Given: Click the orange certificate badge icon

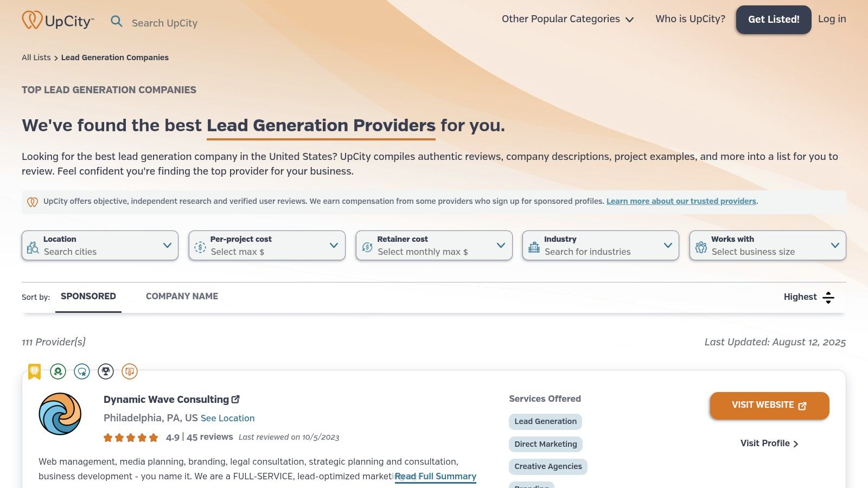Looking at the screenshot, I should coord(130,371).
